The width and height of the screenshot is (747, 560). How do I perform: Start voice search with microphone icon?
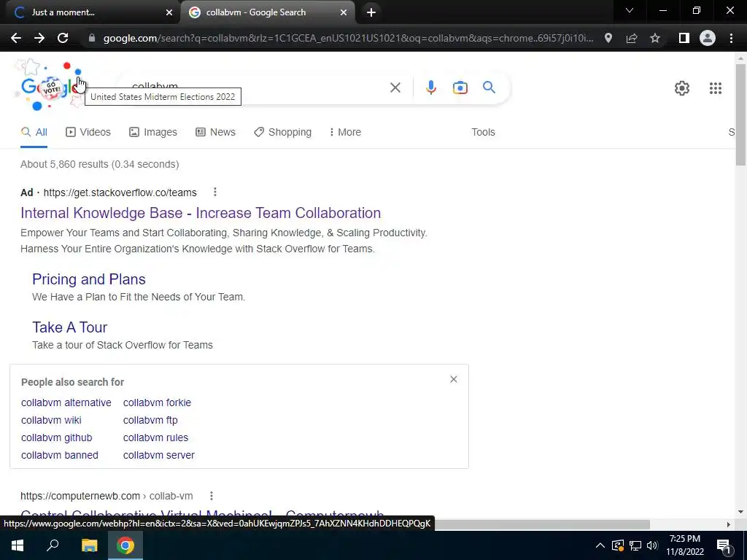430,87
